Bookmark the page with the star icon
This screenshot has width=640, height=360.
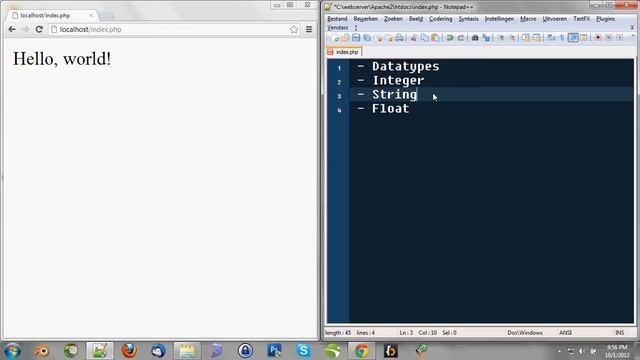coord(294,29)
